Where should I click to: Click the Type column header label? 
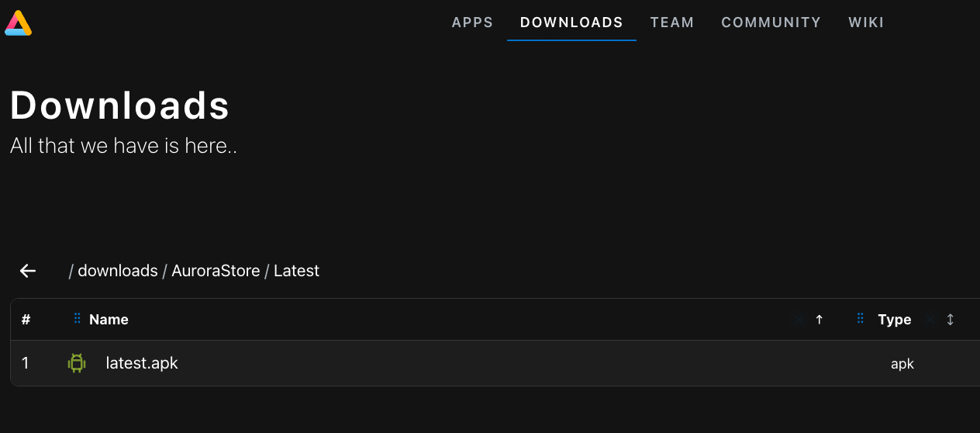pos(894,320)
